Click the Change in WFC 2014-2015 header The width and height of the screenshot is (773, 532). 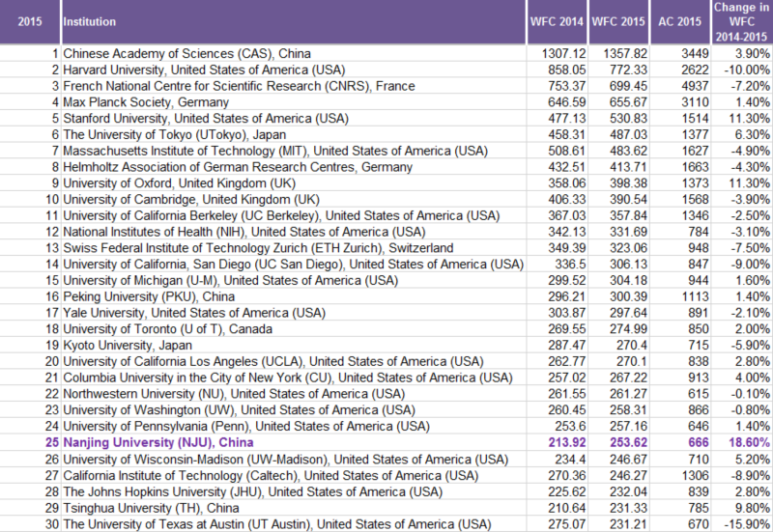click(x=741, y=21)
